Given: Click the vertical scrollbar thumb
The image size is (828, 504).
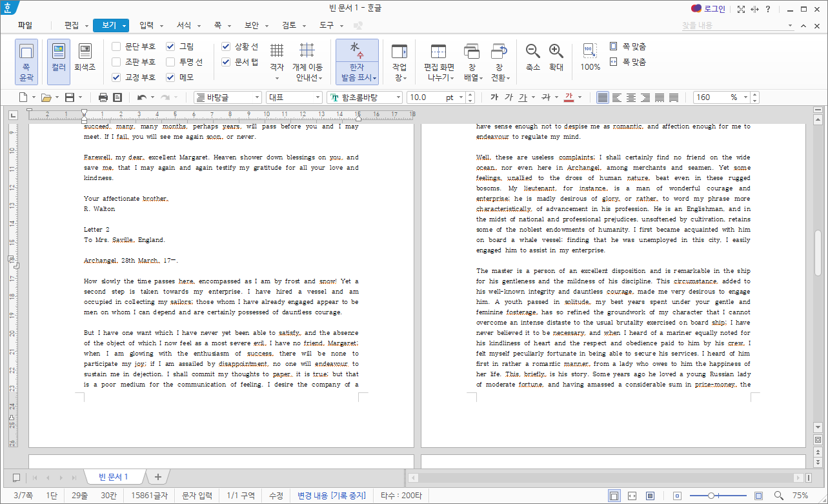Looking at the screenshot, I should (x=818, y=252).
